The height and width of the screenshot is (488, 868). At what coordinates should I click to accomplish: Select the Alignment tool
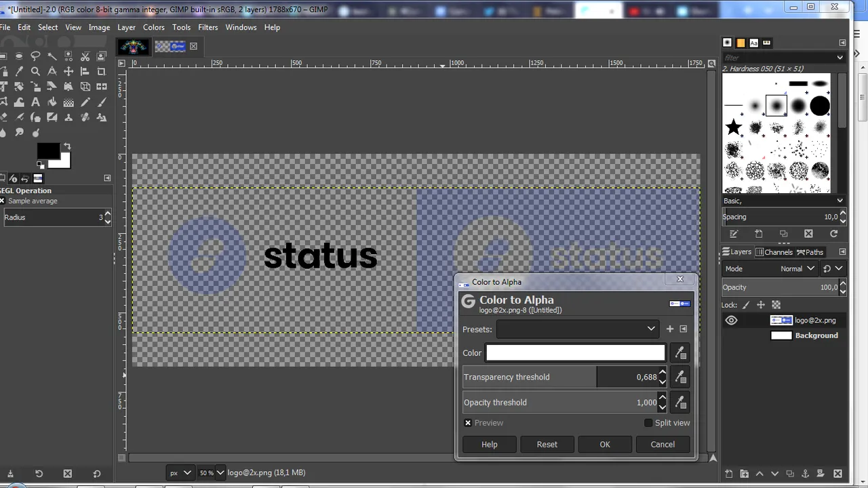(85, 71)
